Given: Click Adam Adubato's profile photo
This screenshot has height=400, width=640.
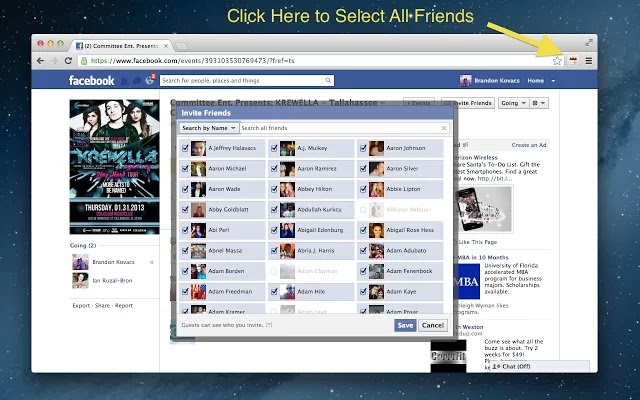Looking at the screenshot, I should click(x=376, y=251).
